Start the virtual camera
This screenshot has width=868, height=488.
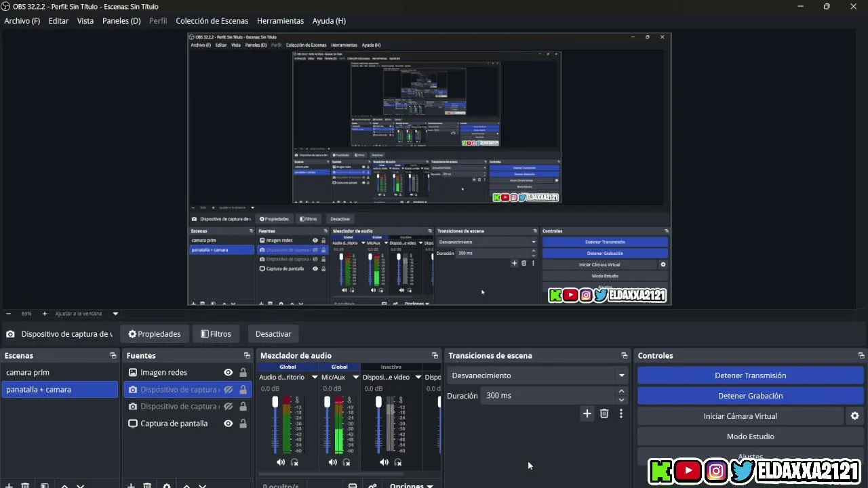coord(741,416)
